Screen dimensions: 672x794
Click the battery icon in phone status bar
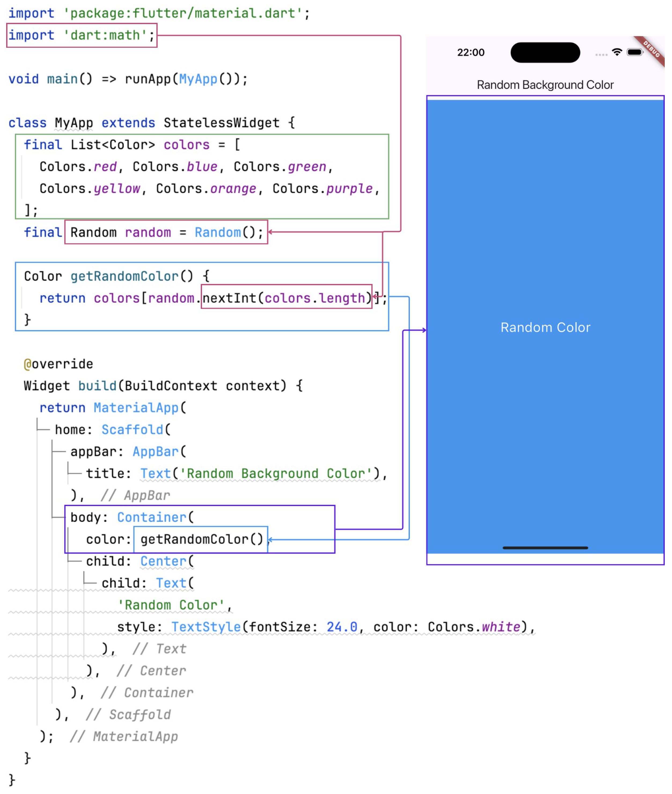click(635, 52)
